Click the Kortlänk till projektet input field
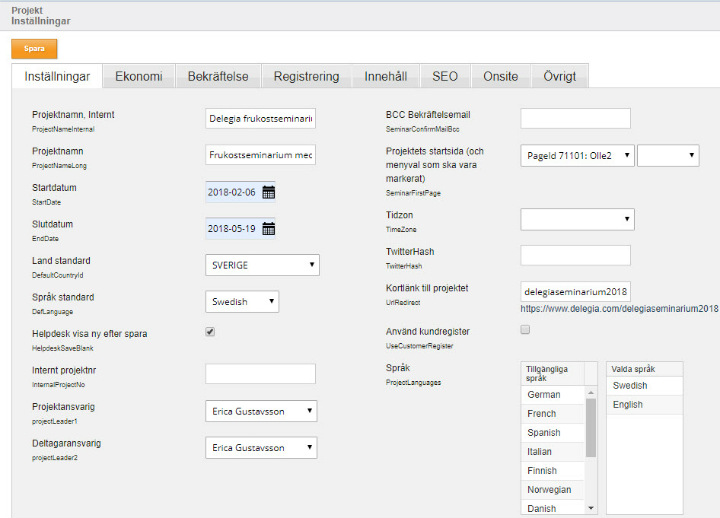Viewport: 720px width, 518px height. [x=575, y=292]
